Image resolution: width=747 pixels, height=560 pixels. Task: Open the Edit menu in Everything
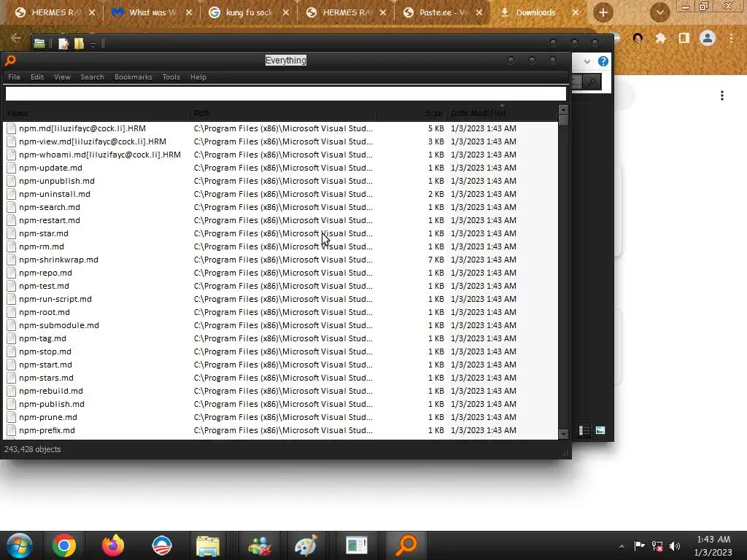[37, 77]
